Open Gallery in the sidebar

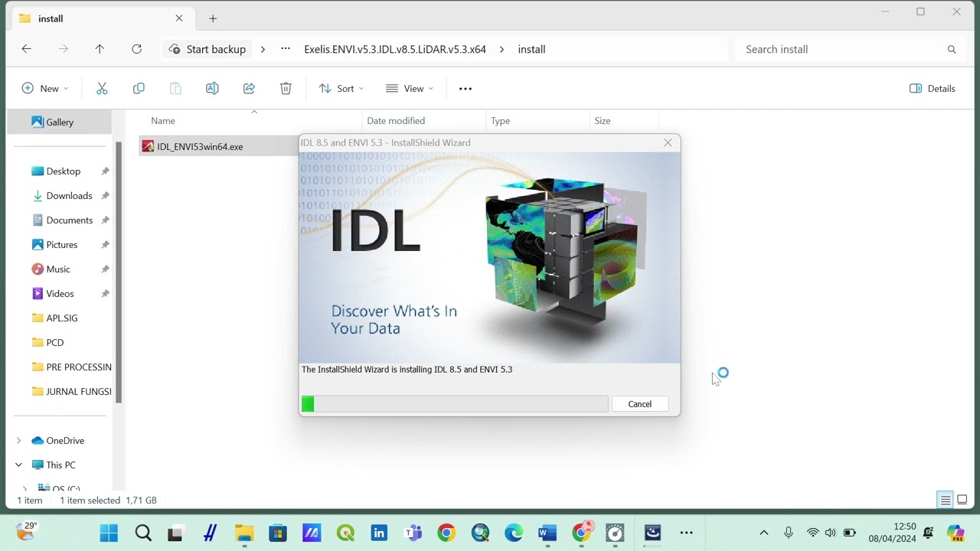coord(60,122)
